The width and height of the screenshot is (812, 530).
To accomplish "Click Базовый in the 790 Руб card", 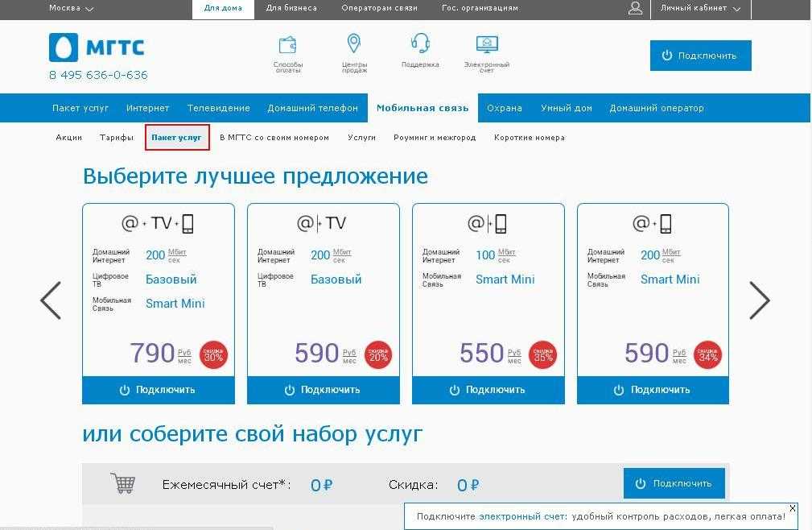I will tap(171, 279).
